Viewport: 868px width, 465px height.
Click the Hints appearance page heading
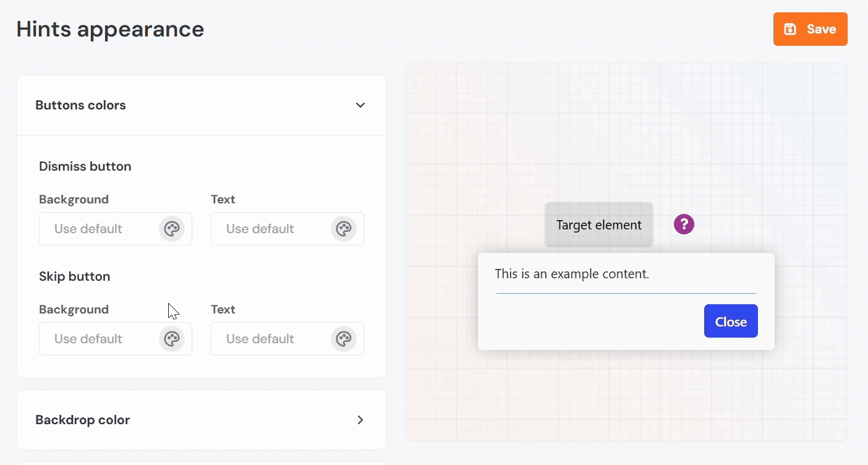[x=110, y=29]
